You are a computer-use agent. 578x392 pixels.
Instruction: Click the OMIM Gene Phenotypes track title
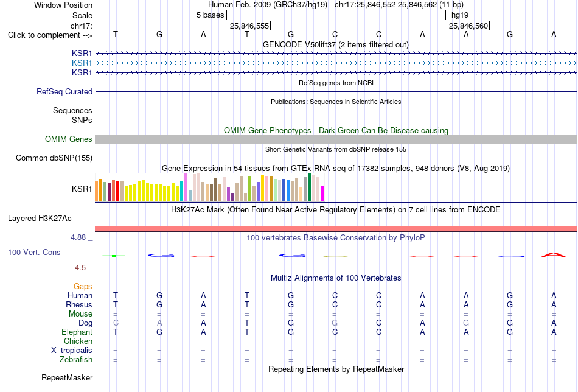click(x=336, y=130)
